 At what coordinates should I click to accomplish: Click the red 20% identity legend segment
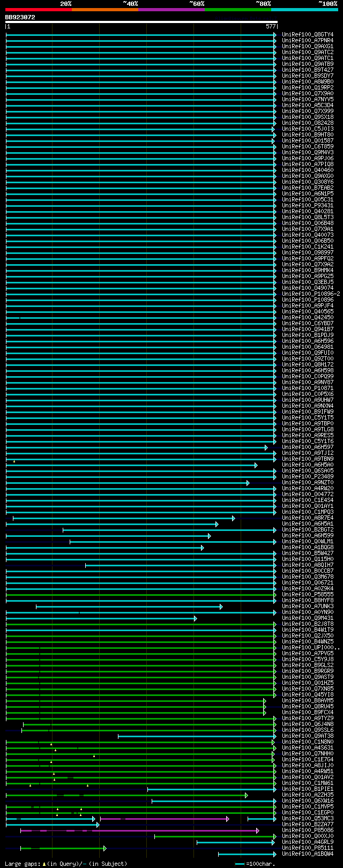tap(38, 10)
